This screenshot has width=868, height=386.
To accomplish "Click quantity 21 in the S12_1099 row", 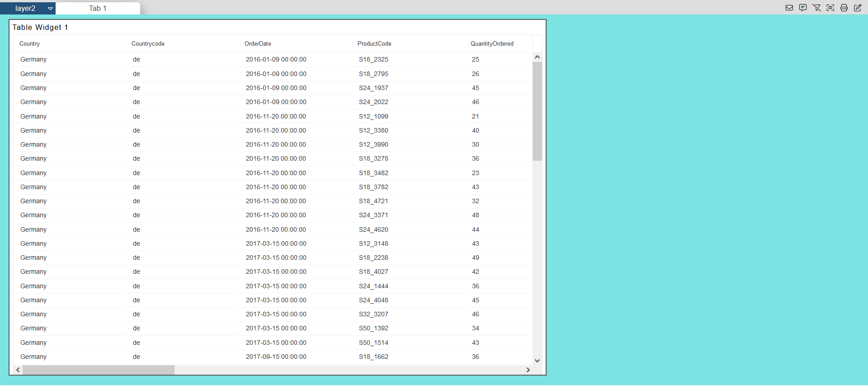I will click(476, 116).
